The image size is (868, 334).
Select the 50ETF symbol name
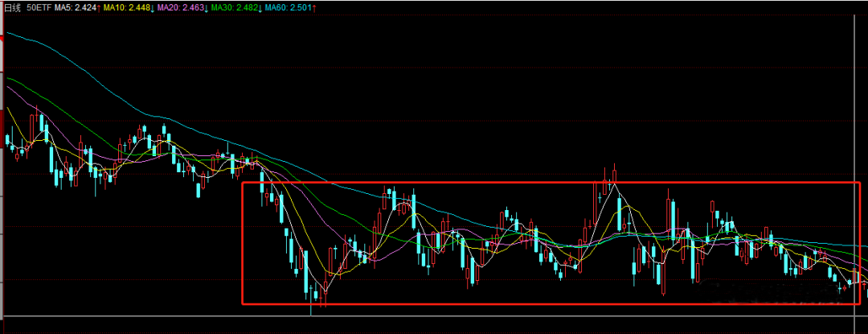(x=39, y=8)
